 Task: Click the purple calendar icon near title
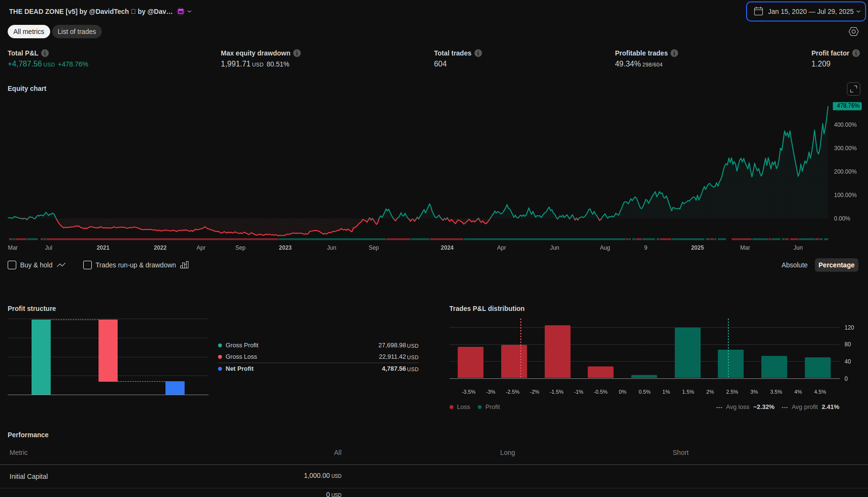(x=181, y=11)
